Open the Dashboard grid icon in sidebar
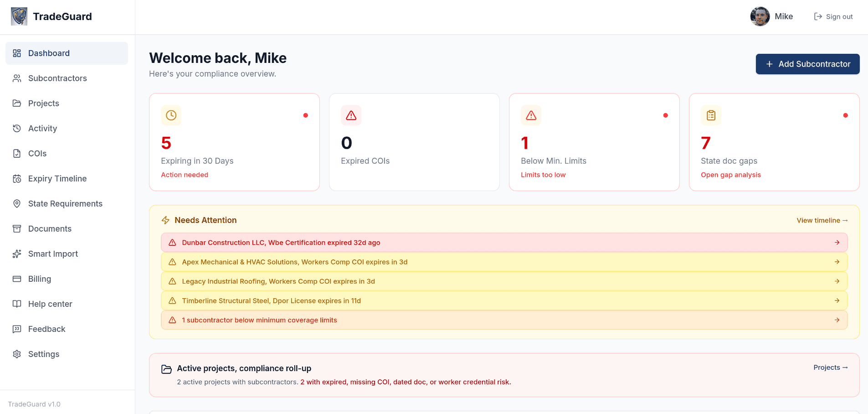Image resolution: width=868 pixels, height=414 pixels. point(17,53)
